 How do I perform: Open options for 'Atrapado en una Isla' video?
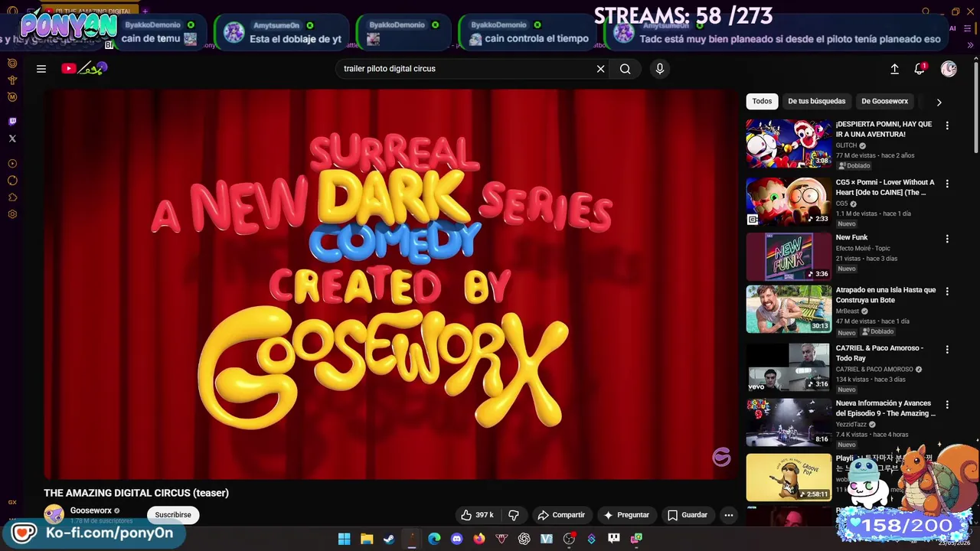(x=947, y=292)
